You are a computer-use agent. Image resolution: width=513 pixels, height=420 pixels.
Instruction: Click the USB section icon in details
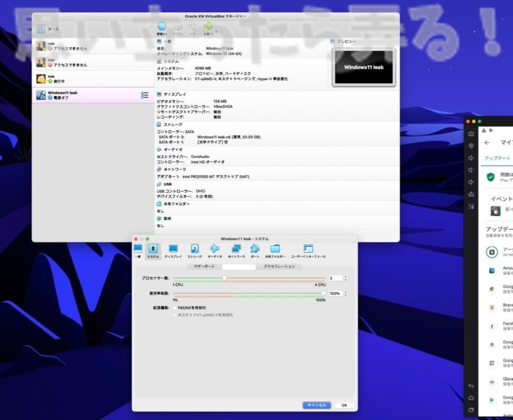[159, 184]
